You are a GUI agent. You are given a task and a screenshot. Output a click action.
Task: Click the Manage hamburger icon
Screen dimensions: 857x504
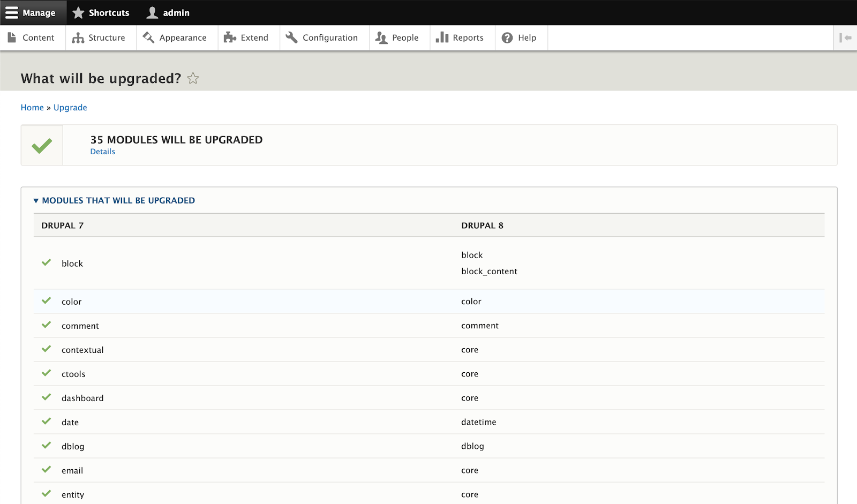(x=12, y=13)
